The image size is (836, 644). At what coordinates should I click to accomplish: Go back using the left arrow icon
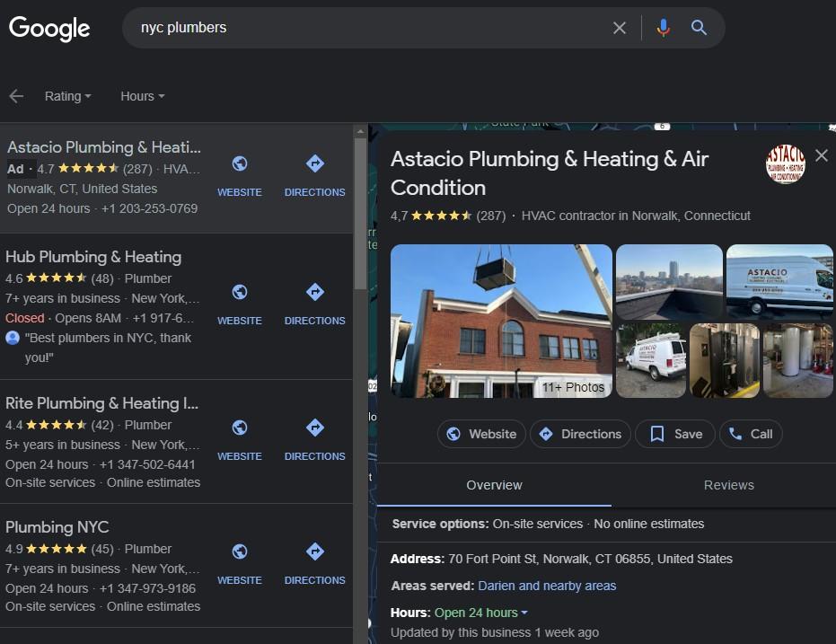tap(16, 96)
